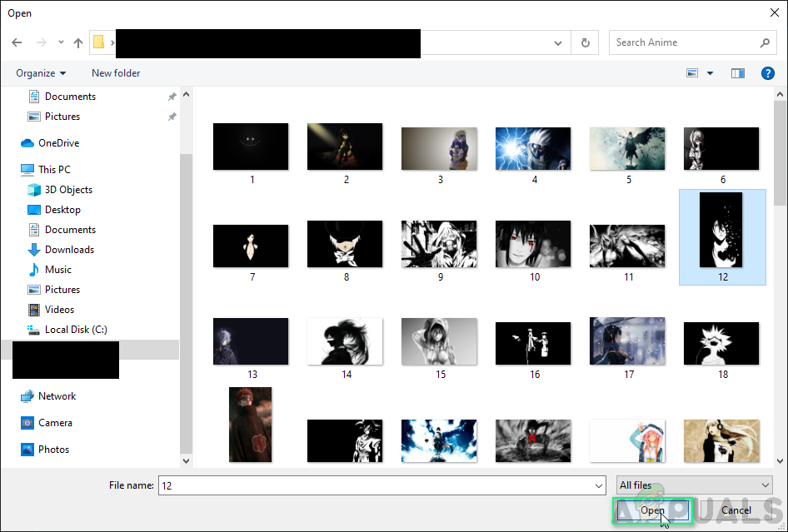Show the preview pane
The height and width of the screenshot is (532, 788).
[x=737, y=73]
